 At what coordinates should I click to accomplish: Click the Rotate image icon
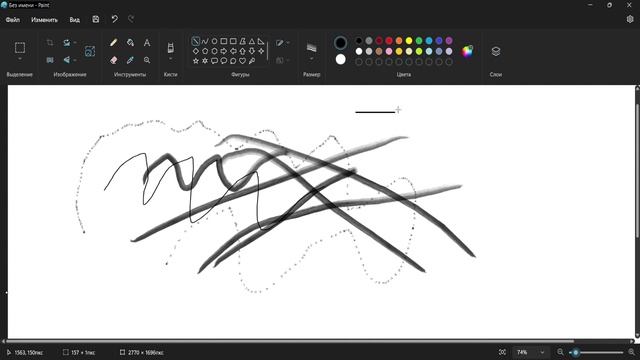click(67, 42)
